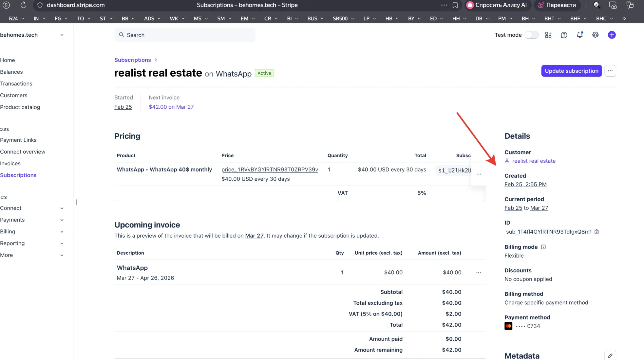Click the browser profile icon at top left

7,5
